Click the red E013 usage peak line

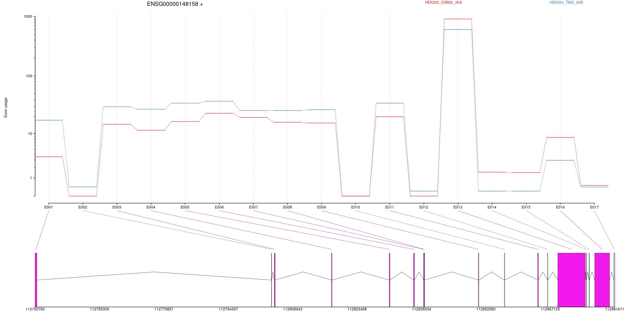458,19
